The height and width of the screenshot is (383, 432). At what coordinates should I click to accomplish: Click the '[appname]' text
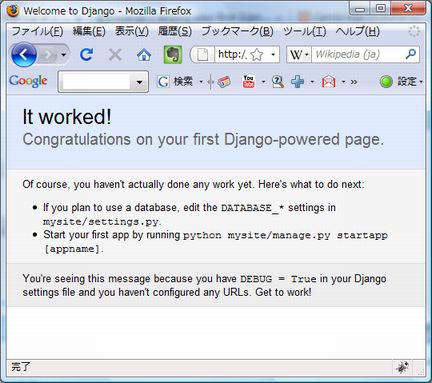(x=72, y=249)
